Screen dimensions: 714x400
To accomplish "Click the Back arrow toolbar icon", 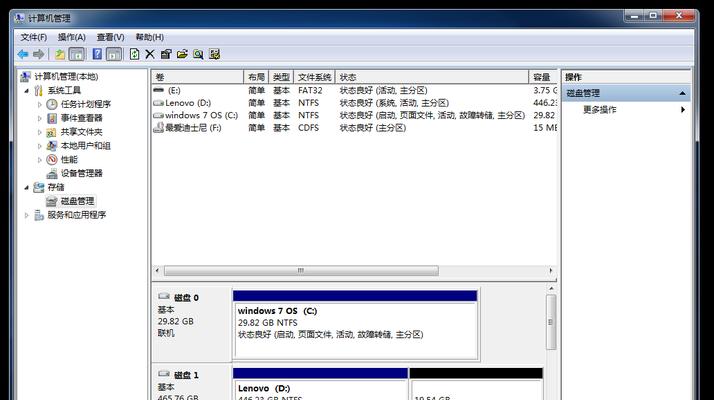I will tap(23, 55).
